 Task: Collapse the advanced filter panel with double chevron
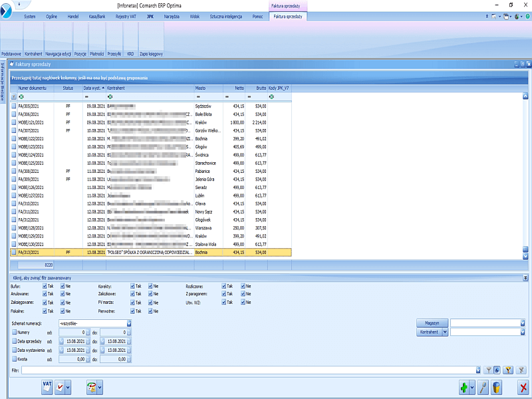[525, 278]
